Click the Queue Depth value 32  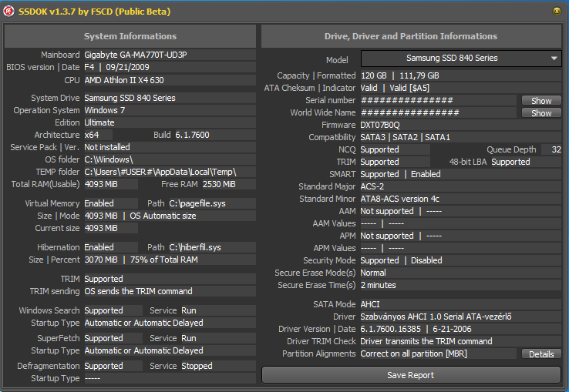click(x=551, y=149)
